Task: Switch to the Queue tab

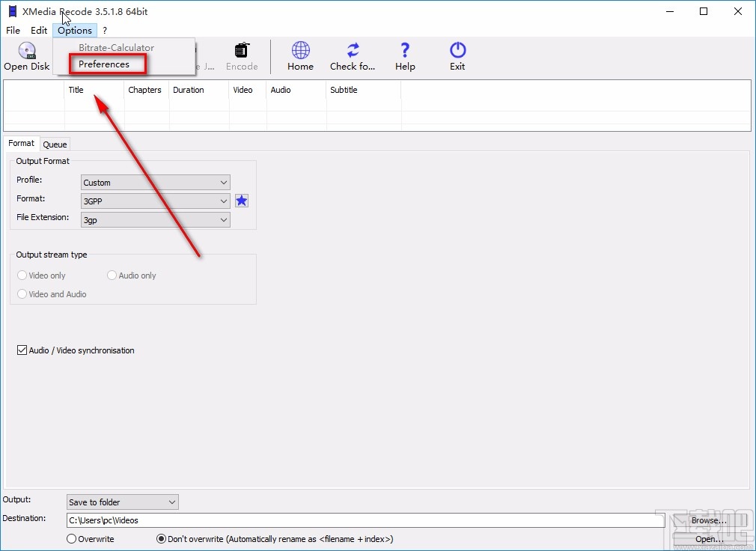Action: pyautogui.click(x=55, y=144)
